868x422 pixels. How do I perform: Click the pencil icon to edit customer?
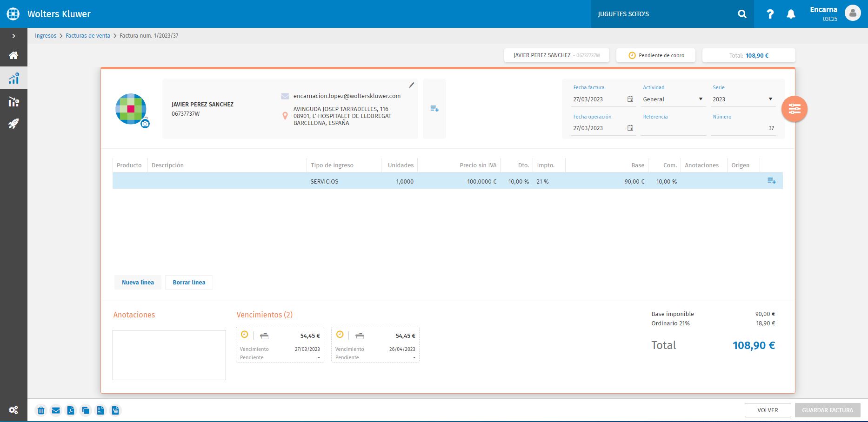(x=411, y=85)
